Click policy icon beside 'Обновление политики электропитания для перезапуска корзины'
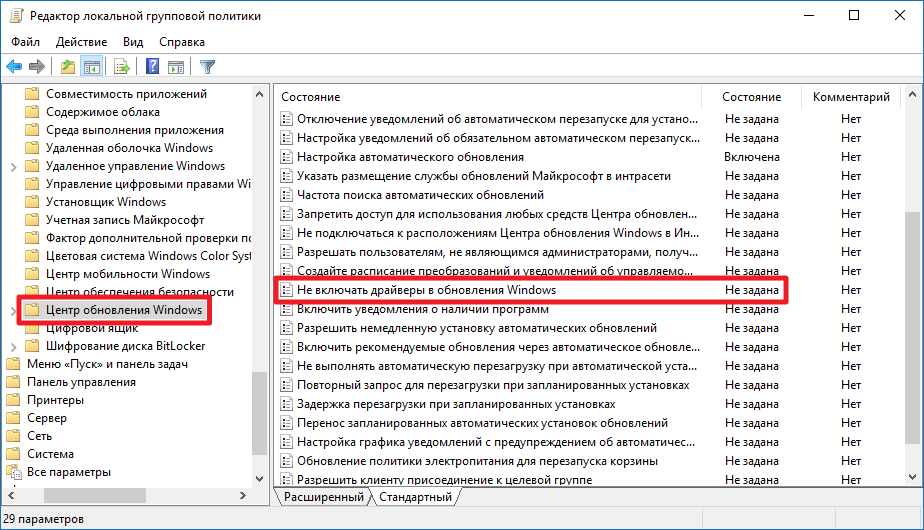The image size is (924, 530). [x=286, y=461]
